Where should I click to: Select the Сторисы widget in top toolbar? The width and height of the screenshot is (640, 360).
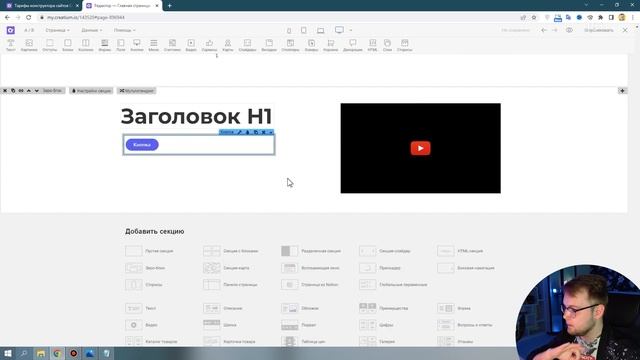click(x=404, y=45)
